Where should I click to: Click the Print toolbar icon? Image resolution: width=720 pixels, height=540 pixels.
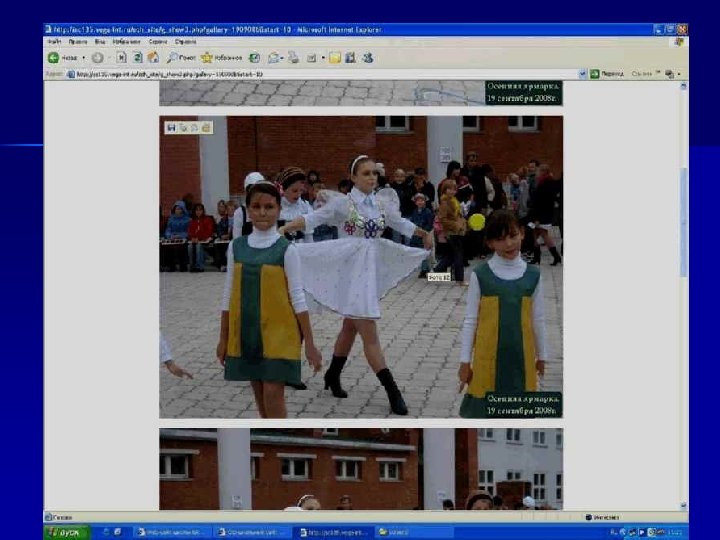pyautogui.click(x=293, y=58)
